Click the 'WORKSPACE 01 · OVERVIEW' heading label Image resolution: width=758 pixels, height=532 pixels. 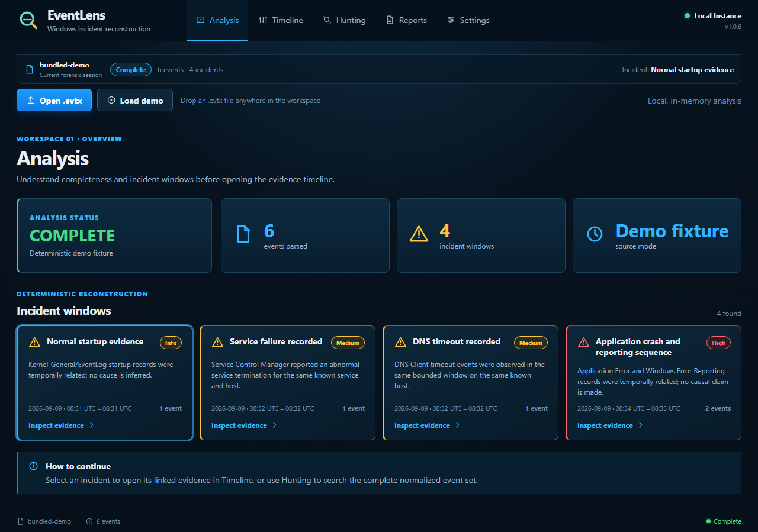point(69,139)
